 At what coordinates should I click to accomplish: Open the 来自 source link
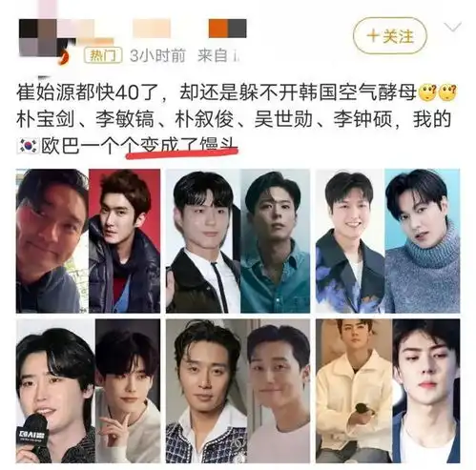(217, 56)
